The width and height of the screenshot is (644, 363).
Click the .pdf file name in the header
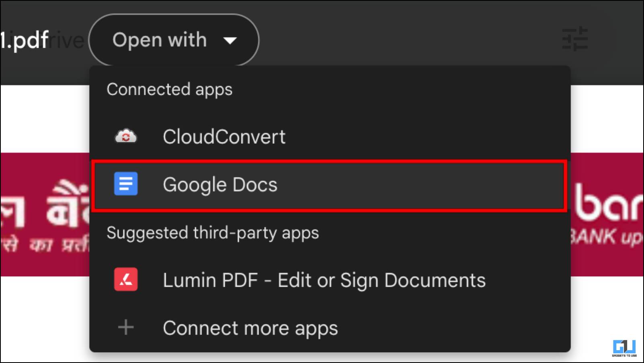pos(24,40)
